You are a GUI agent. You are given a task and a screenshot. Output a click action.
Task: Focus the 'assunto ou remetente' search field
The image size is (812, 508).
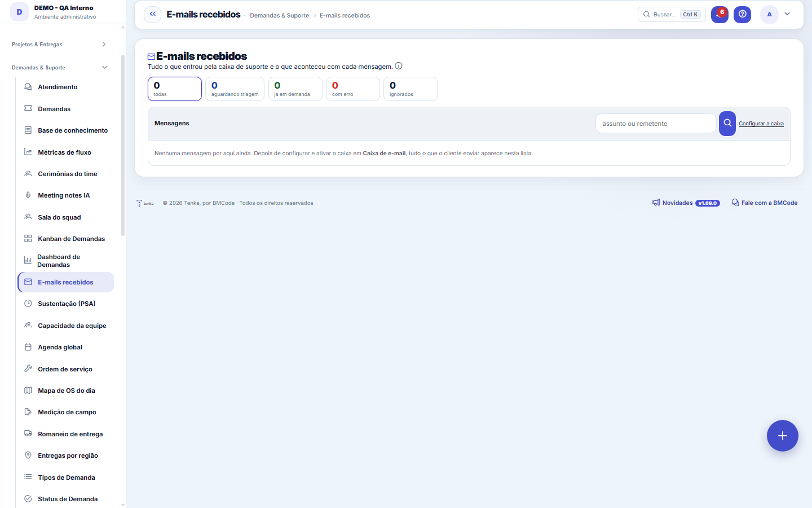click(x=656, y=124)
